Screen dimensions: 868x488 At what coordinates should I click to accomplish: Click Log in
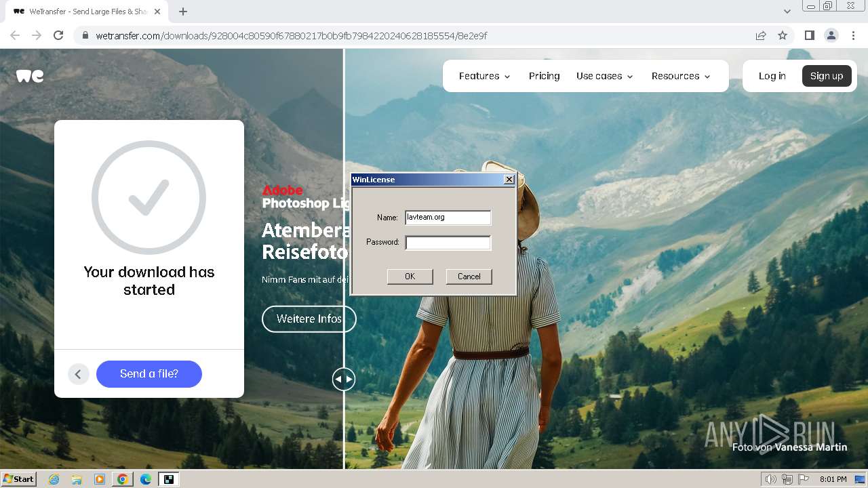[x=772, y=76]
